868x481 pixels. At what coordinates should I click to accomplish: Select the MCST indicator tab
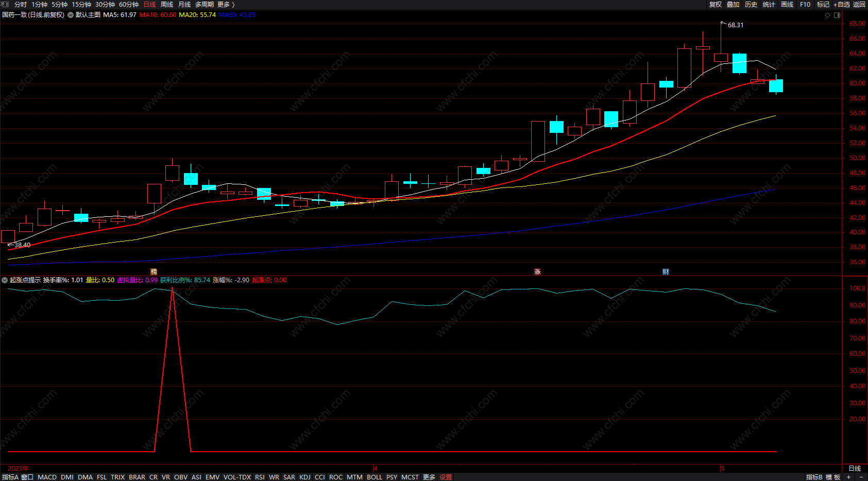[x=410, y=477]
